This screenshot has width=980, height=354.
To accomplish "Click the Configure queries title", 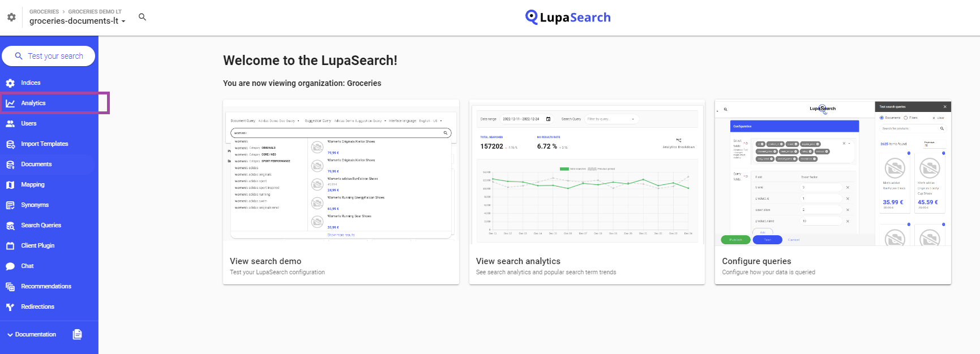I will (756, 261).
